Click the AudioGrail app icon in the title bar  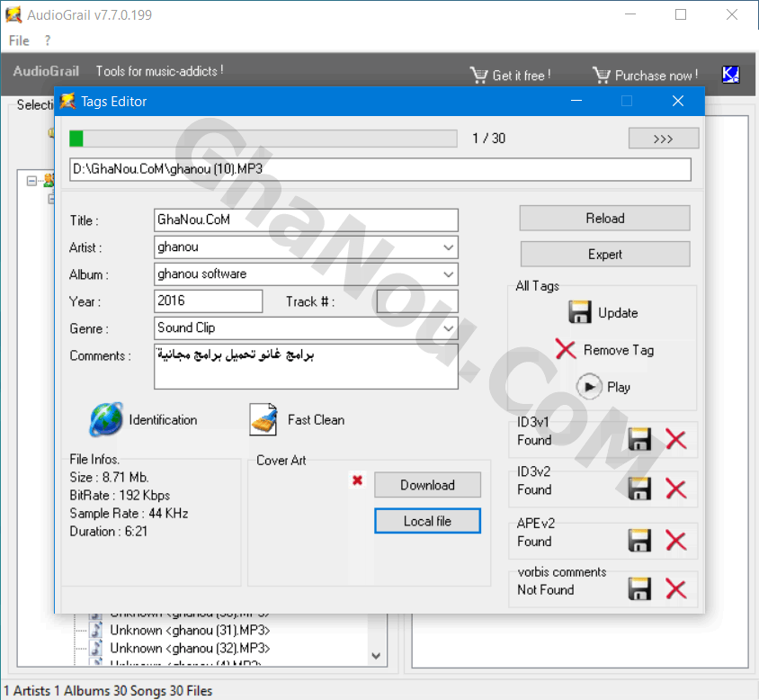pos(13,14)
